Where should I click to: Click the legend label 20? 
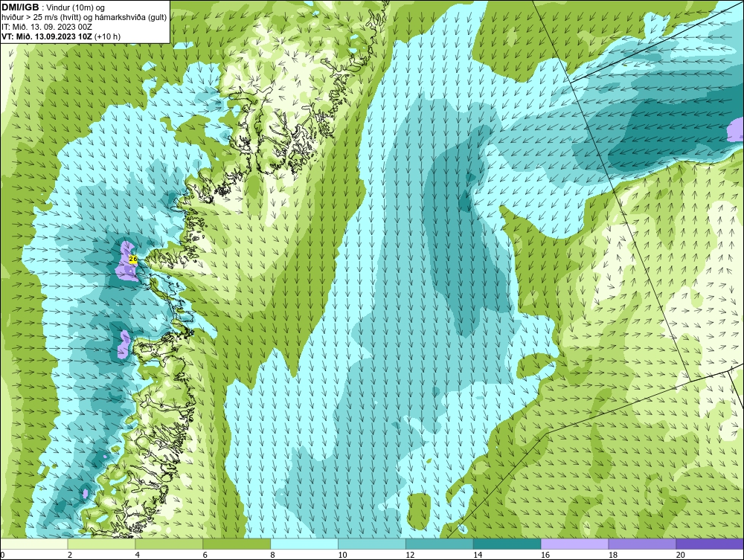pos(680,555)
